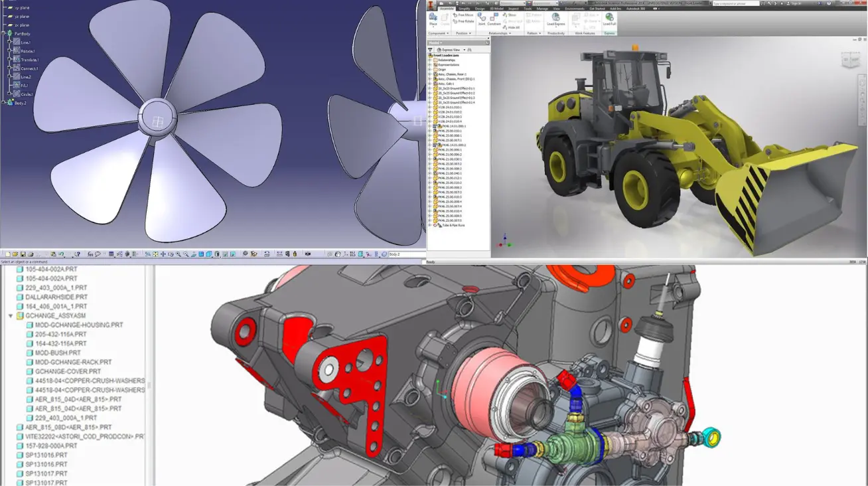The image size is (868, 486).
Task: Collapse the GCHANGE_ASSY.ASM assembly node
Action: 11,316
